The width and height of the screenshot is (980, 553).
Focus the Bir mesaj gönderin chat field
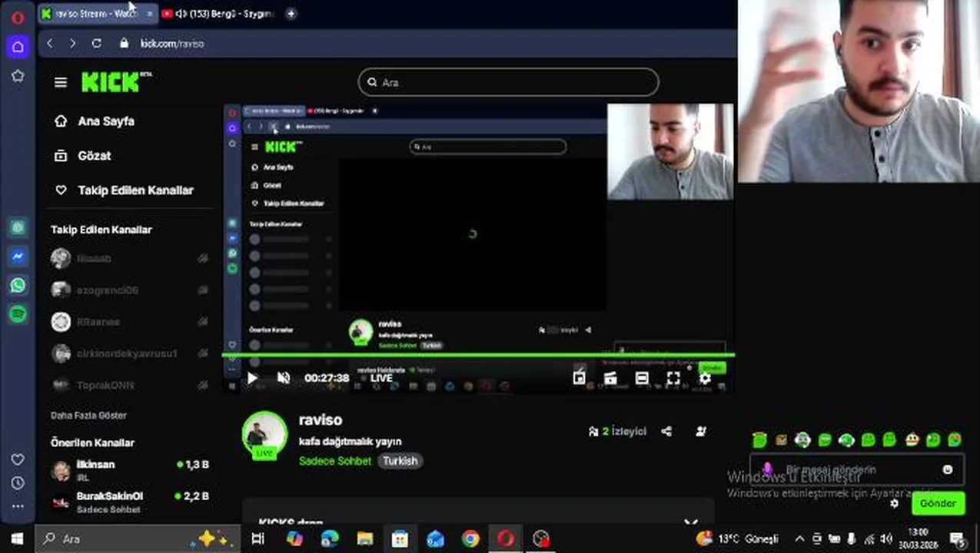tap(857, 470)
